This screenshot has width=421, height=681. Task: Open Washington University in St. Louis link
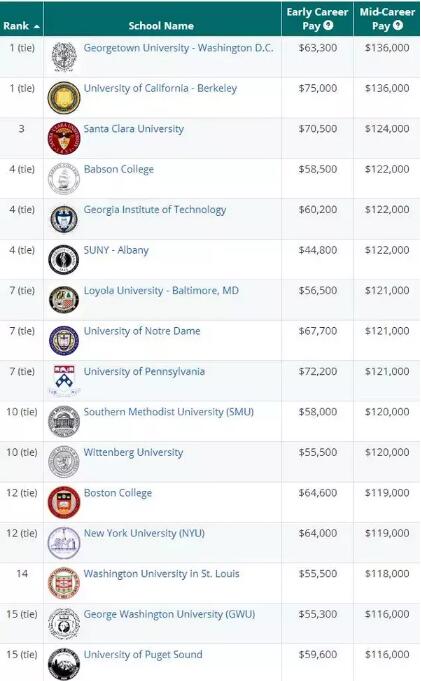161,574
